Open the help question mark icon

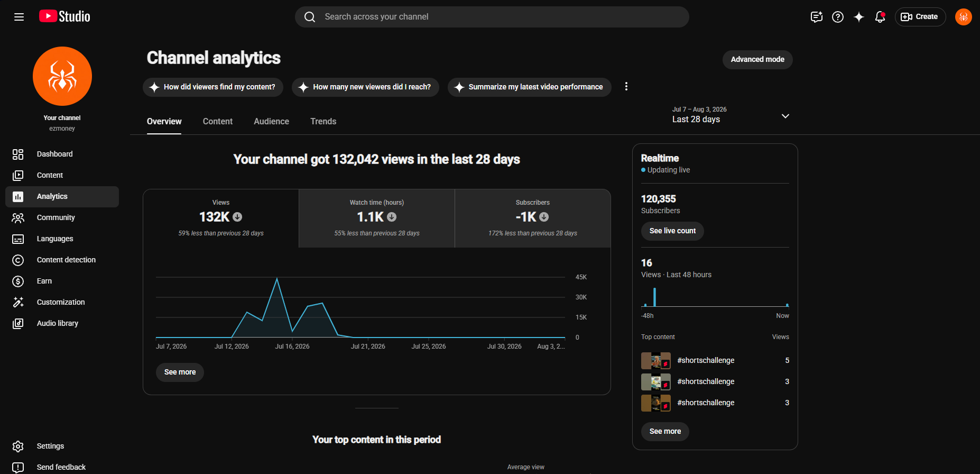838,17
